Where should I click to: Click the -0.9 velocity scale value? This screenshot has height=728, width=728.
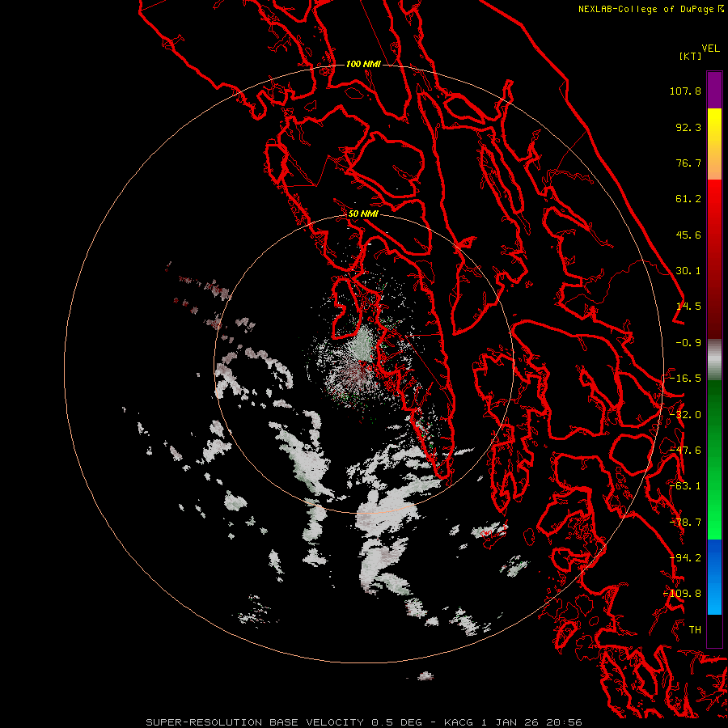(x=688, y=343)
